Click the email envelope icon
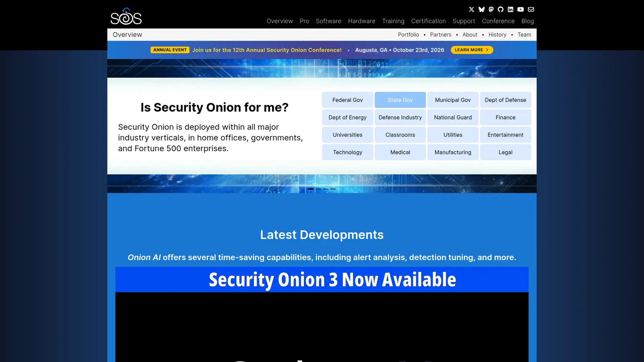The image size is (644, 362). tap(531, 9)
